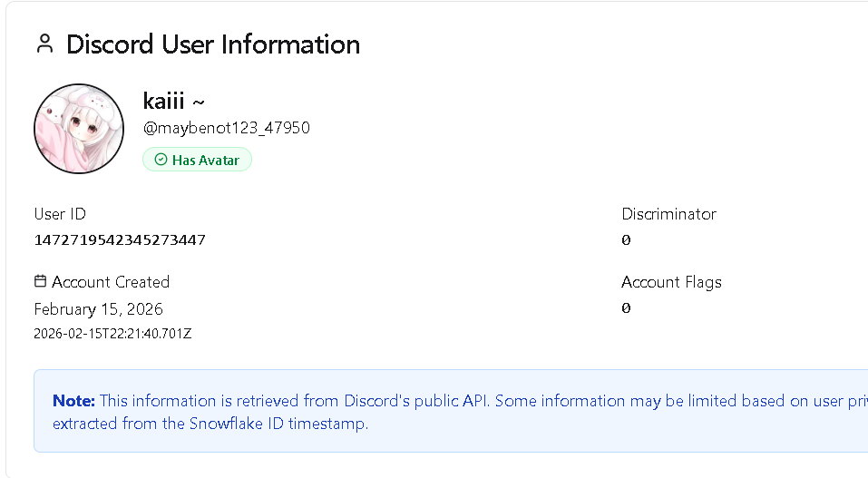The width and height of the screenshot is (868, 478).
Task: Click the bold Note: text
Action: (73, 401)
